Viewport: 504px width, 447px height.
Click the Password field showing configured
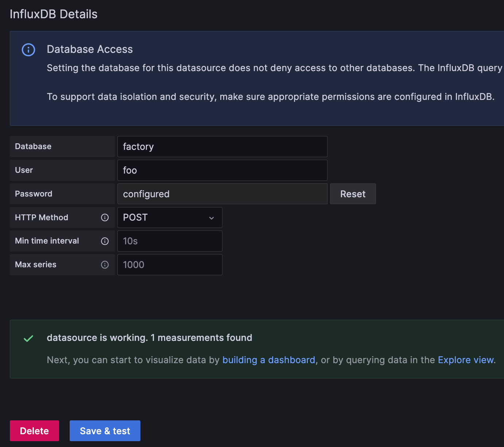tap(222, 194)
